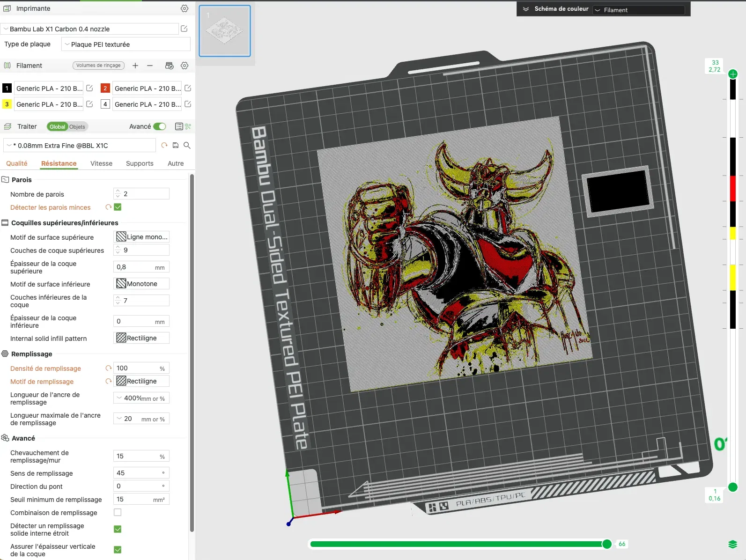Open the Motif de remplissage dropdown
Image resolution: width=746 pixels, height=560 pixels.
point(141,381)
